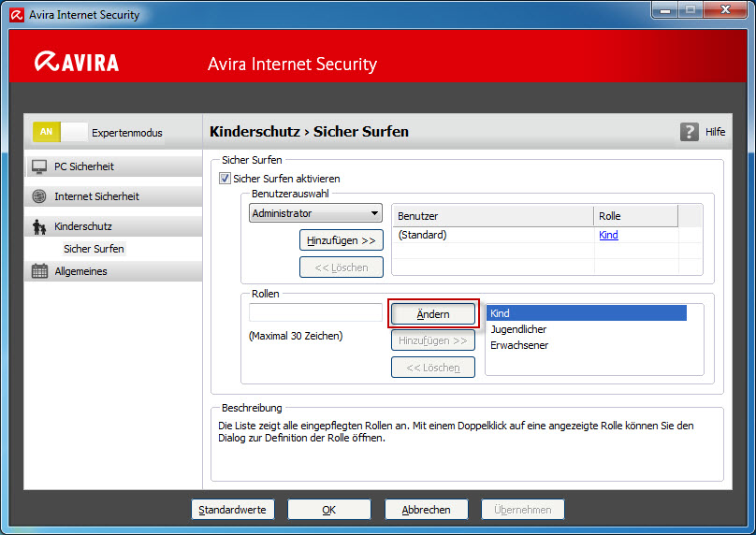Click the Avira logo in the title bar
Image resolution: width=756 pixels, height=535 pixels.
[x=17, y=15]
